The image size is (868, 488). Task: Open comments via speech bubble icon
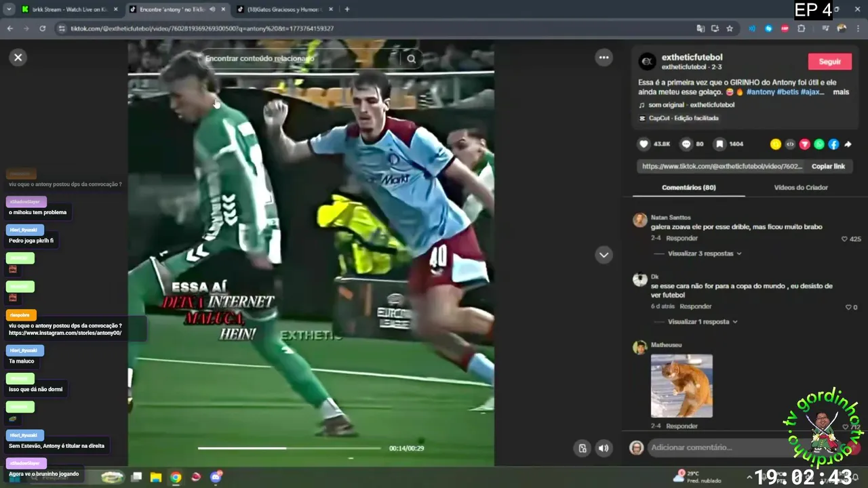686,144
